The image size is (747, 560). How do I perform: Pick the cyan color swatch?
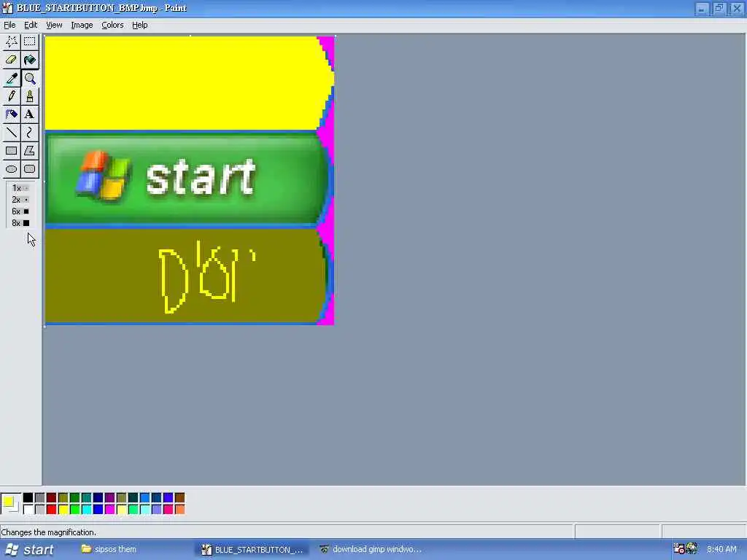coord(86,510)
